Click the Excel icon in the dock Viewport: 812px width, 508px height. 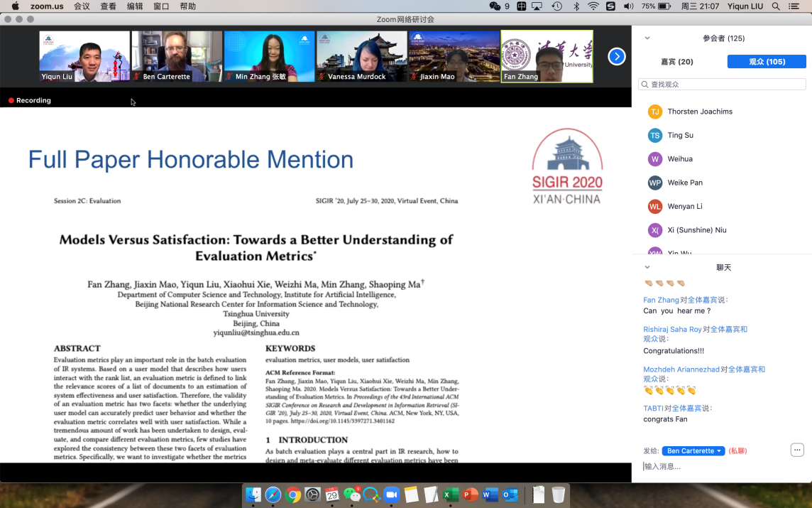click(x=451, y=495)
